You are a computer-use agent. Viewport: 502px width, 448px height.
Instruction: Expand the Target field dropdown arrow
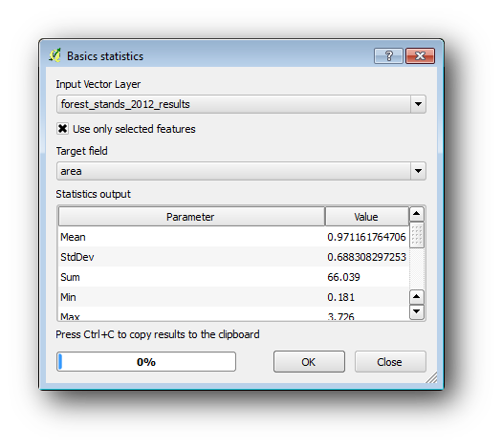pyautogui.click(x=418, y=171)
